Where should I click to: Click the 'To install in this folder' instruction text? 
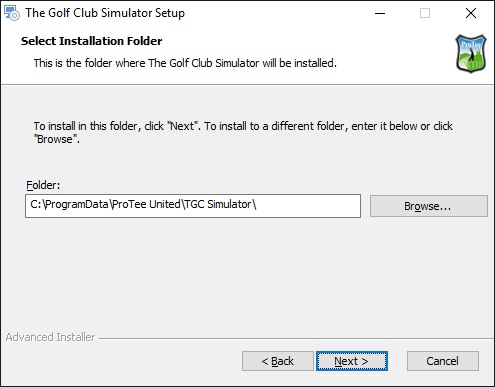[243, 132]
